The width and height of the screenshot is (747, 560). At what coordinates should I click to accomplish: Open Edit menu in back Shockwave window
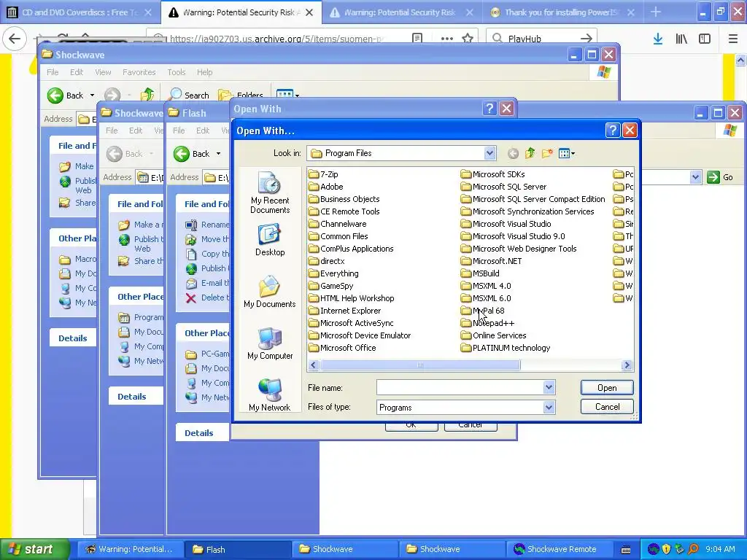point(76,72)
